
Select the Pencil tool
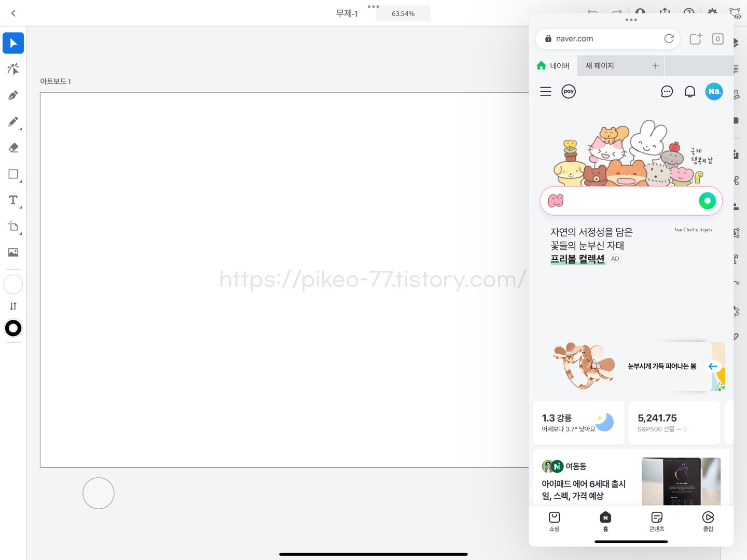click(x=13, y=121)
